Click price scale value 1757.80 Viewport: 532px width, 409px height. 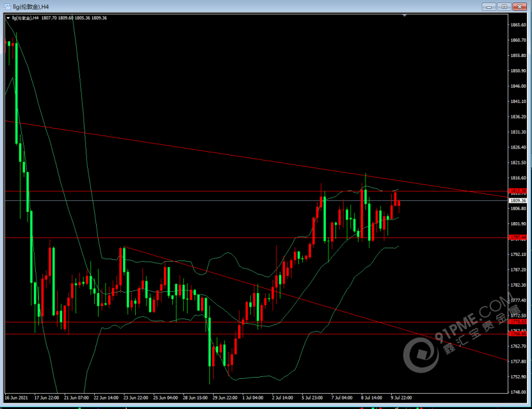pos(518,362)
